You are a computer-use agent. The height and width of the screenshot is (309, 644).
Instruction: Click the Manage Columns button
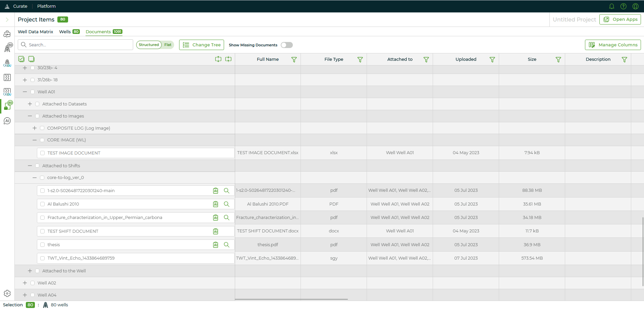click(x=613, y=45)
